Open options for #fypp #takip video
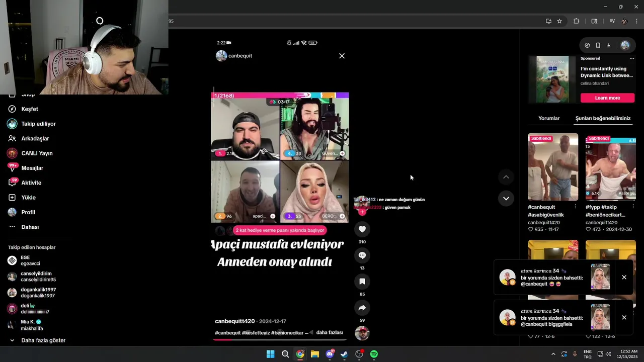The width and height of the screenshot is (644, 362). point(633,207)
